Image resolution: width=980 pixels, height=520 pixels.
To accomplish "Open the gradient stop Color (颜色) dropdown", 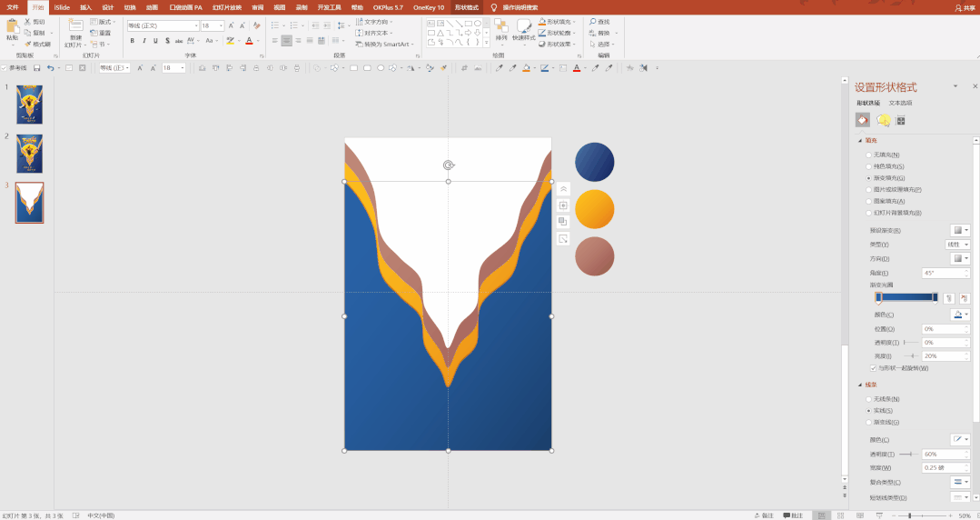I will coord(960,315).
